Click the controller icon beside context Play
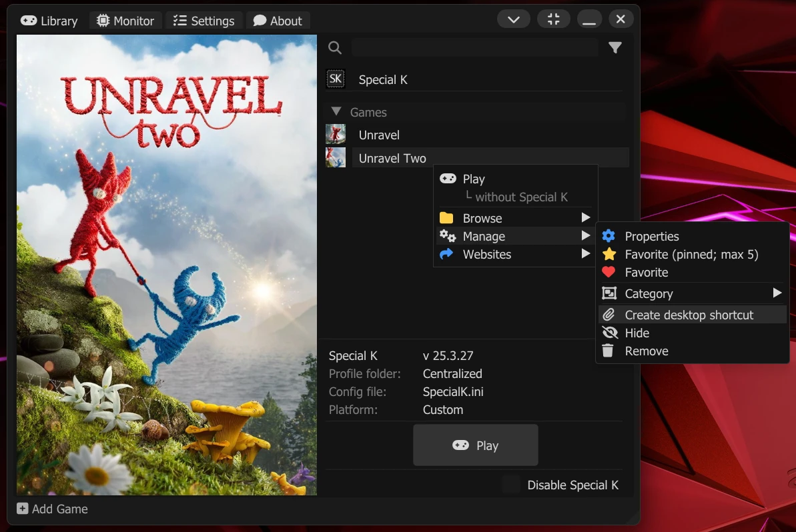Image resolution: width=796 pixels, height=532 pixels. (x=448, y=179)
